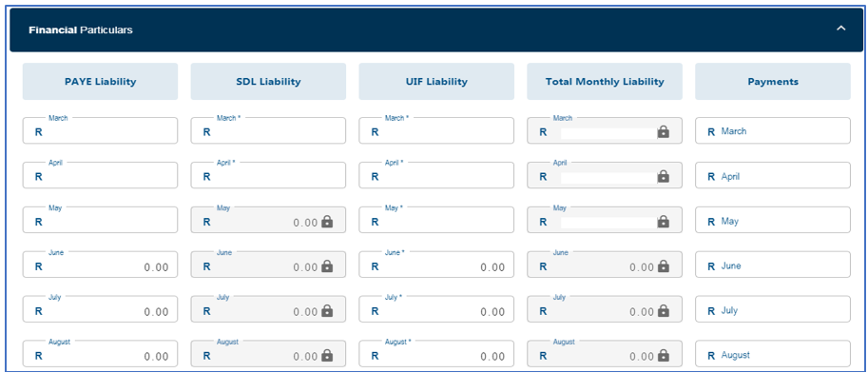Click the lock icon in March Total Monthly Liability
This screenshot has height=373, width=868.
click(664, 132)
